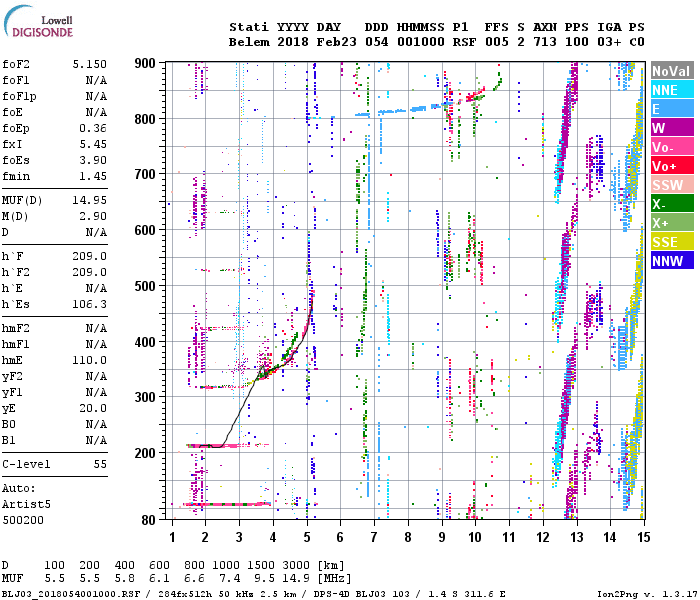Select the SSW legend swatch
The height and width of the screenshot is (600, 700).
[672, 184]
